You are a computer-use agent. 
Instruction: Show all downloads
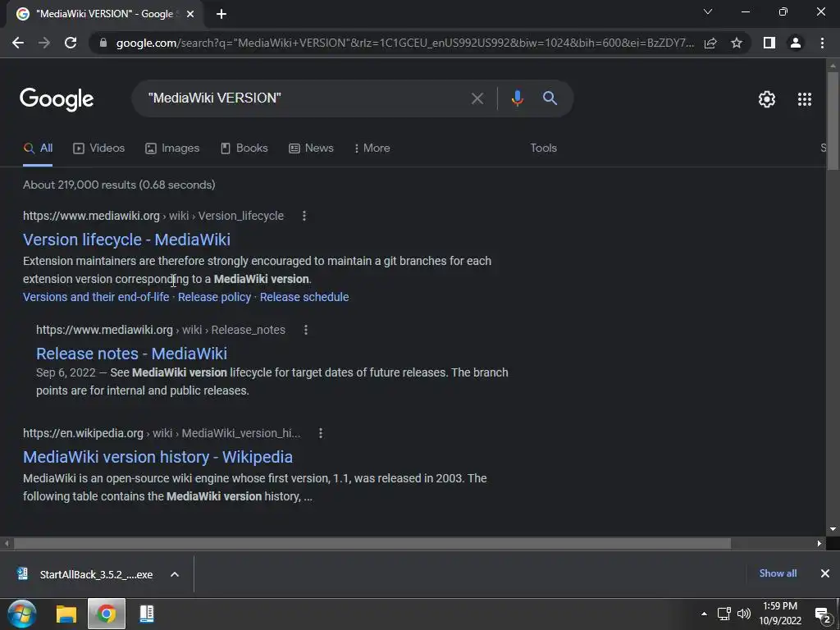pyautogui.click(x=778, y=573)
